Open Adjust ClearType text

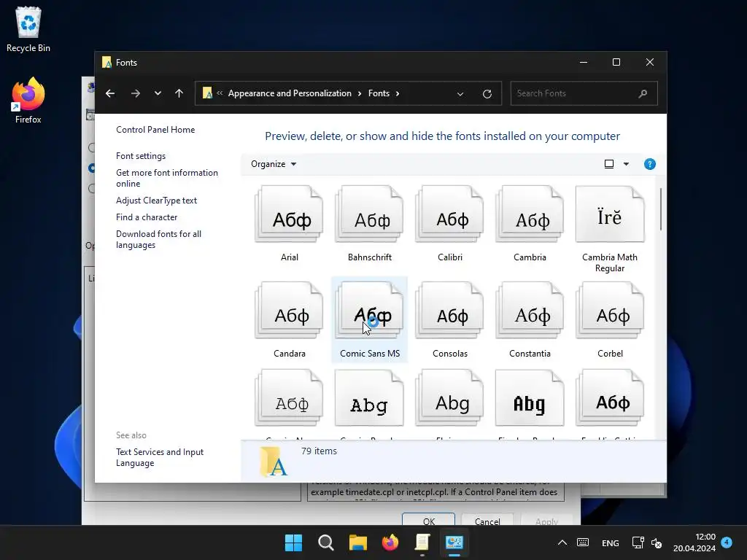(x=156, y=201)
